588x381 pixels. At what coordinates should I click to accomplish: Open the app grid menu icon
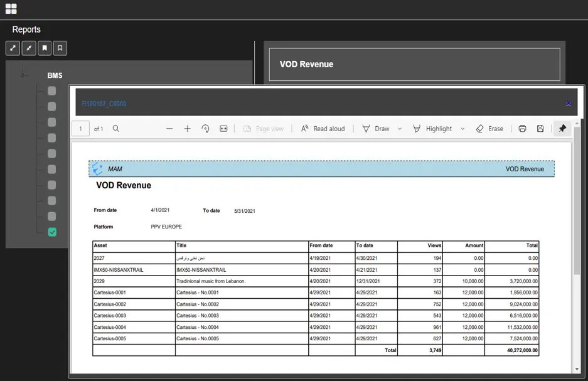pyautogui.click(x=11, y=9)
